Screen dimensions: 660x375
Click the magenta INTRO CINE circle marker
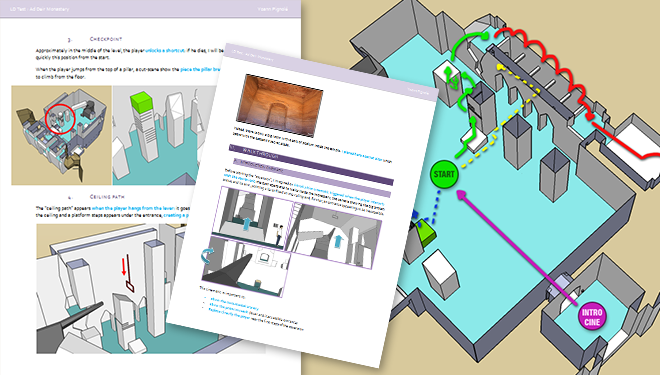point(592,317)
